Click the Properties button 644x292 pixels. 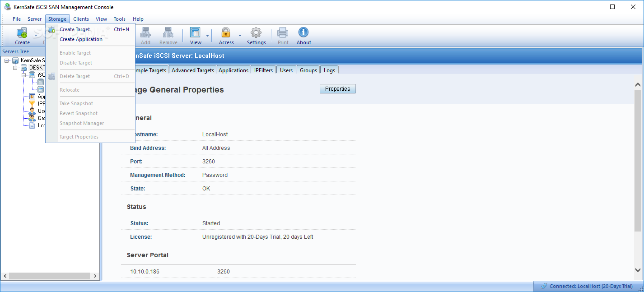(338, 89)
